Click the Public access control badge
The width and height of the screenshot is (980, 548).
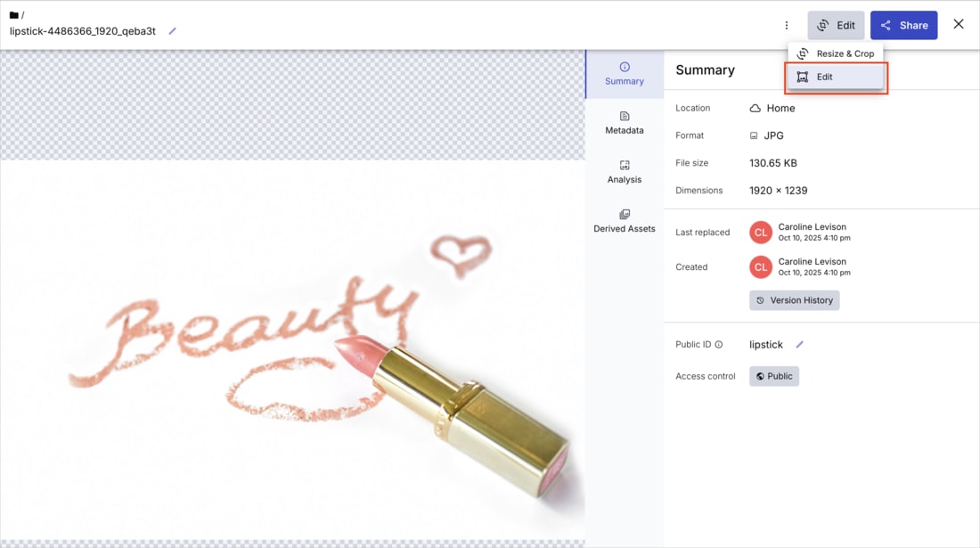tap(773, 376)
